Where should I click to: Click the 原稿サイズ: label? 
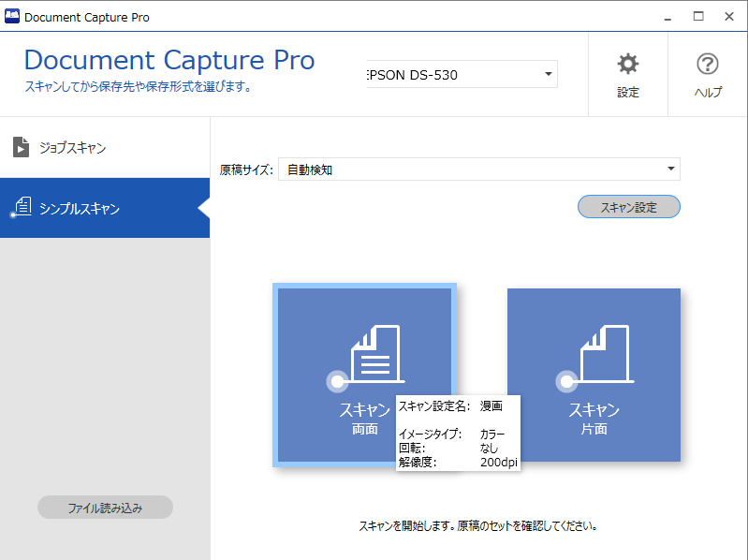click(x=245, y=169)
